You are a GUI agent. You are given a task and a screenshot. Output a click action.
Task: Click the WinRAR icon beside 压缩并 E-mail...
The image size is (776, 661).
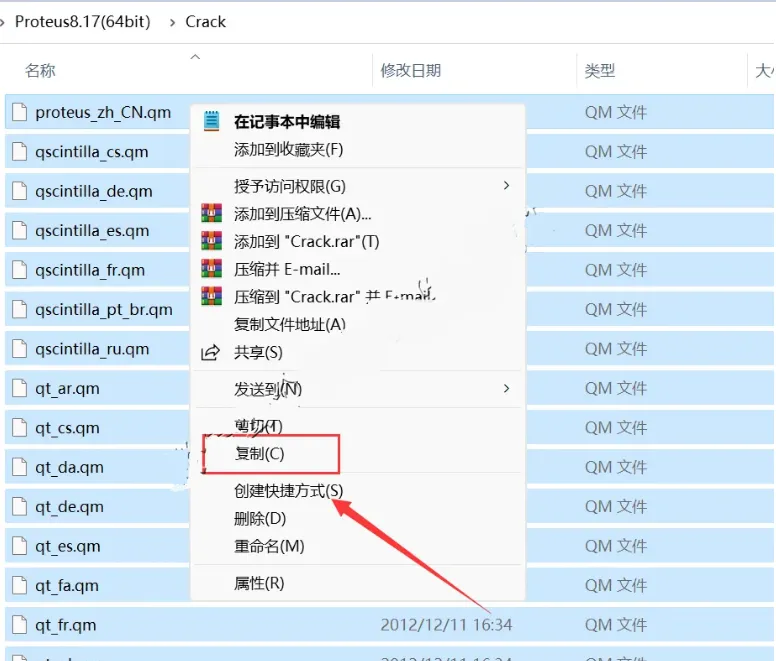click(x=211, y=269)
